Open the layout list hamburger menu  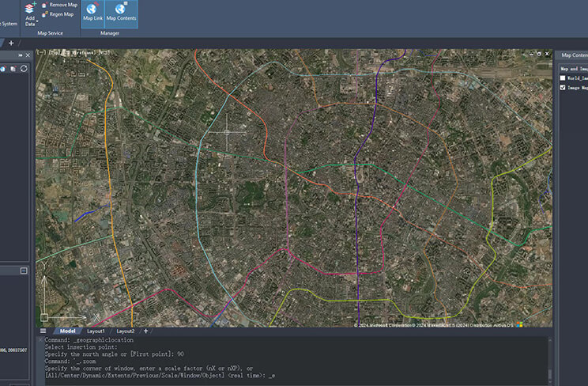[43, 331]
